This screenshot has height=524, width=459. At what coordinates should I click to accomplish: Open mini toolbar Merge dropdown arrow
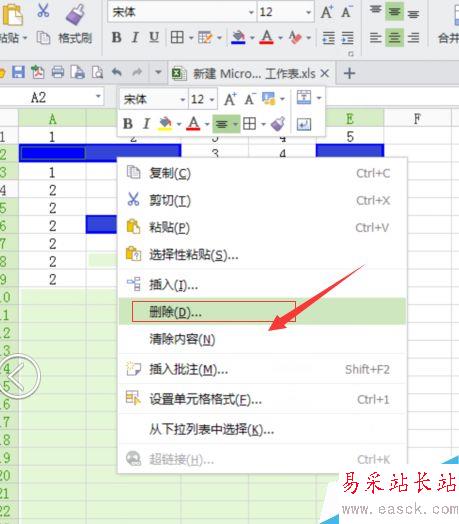click(319, 98)
